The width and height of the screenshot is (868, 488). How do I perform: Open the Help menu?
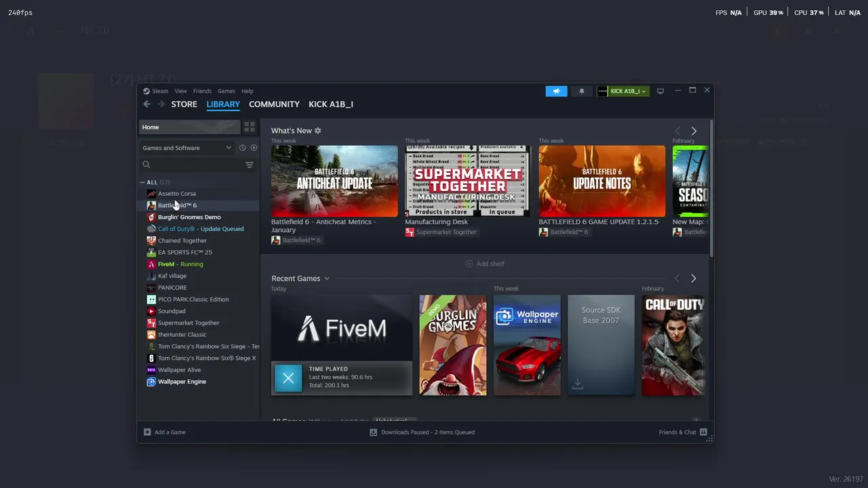pyautogui.click(x=248, y=91)
